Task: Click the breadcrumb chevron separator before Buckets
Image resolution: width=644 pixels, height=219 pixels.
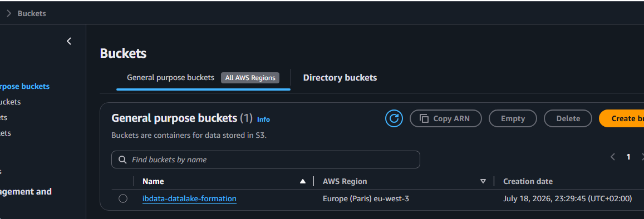Action: 9,13
